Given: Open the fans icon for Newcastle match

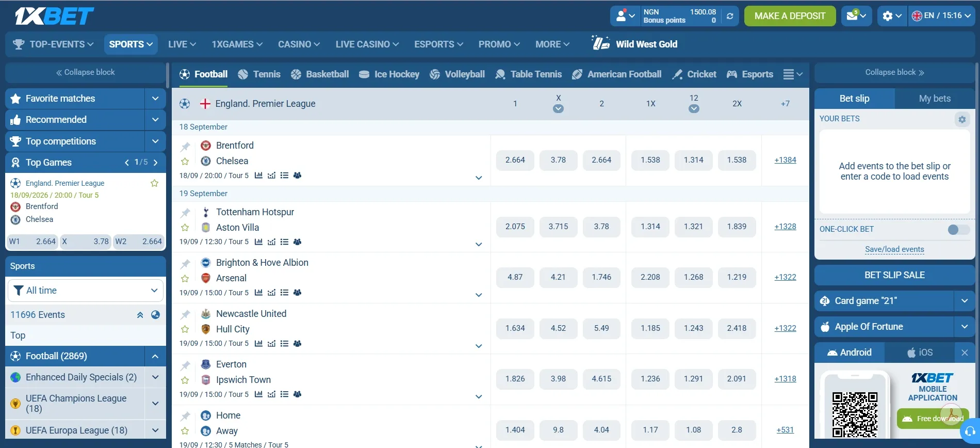Looking at the screenshot, I should coord(297,343).
